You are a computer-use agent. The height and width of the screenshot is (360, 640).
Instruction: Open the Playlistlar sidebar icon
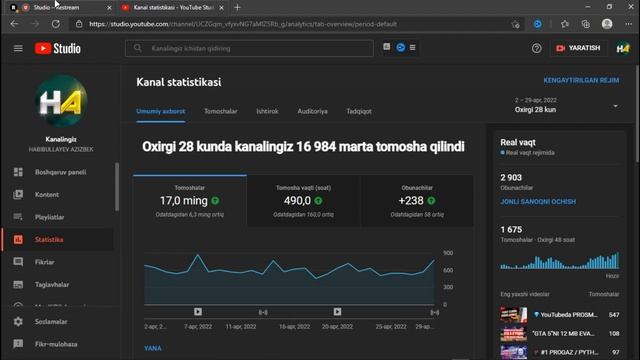[x=18, y=217]
